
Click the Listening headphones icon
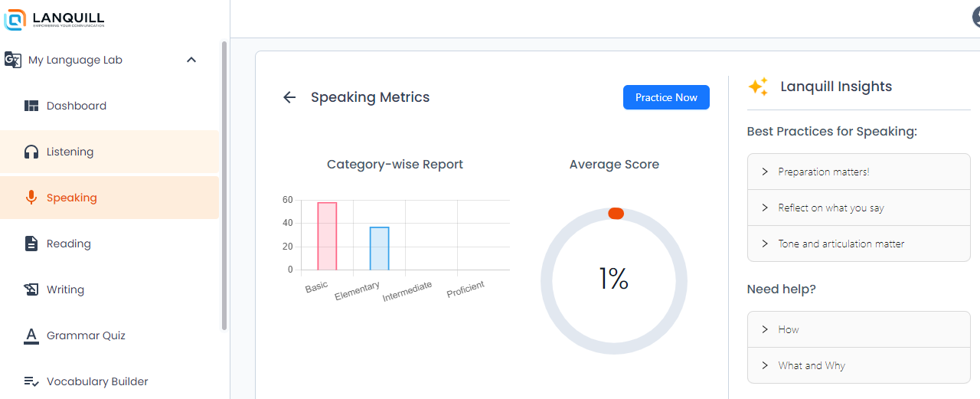(x=31, y=152)
